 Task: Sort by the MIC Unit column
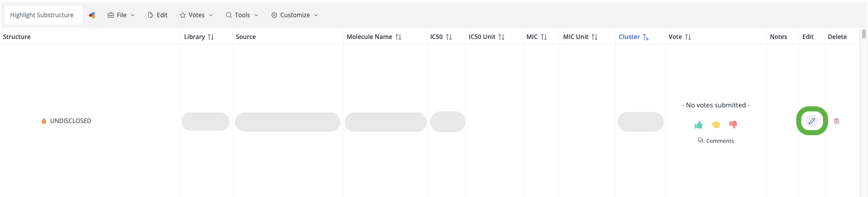[595, 37]
